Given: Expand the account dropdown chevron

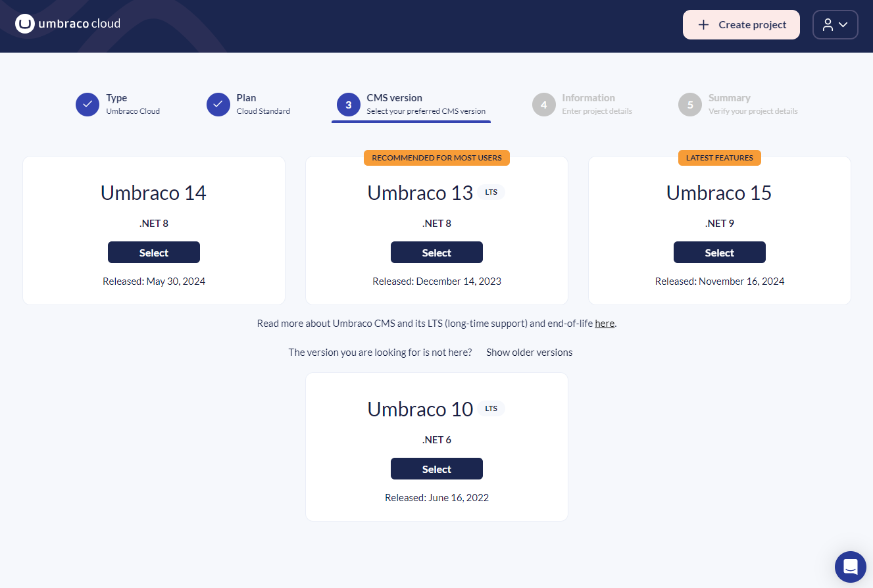Looking at the screenshot, I should pyautogui.click(x=843, y=24).
